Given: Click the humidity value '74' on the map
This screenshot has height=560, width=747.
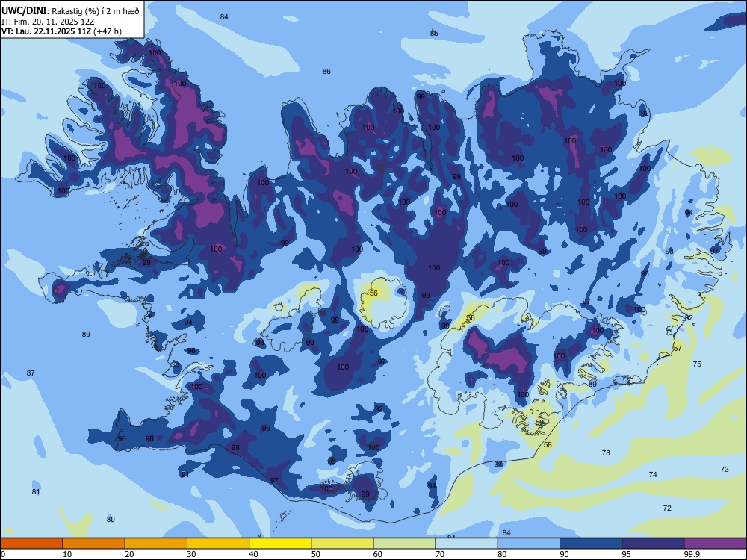Looking at the screenshot, I should 653,474.
